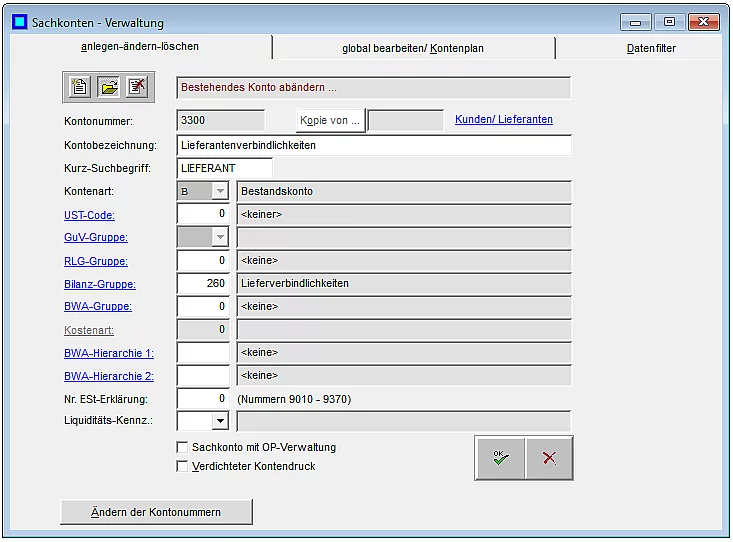Click the open existing account folder icon
The image size is (733, 542).
click(x=108, y=87)
